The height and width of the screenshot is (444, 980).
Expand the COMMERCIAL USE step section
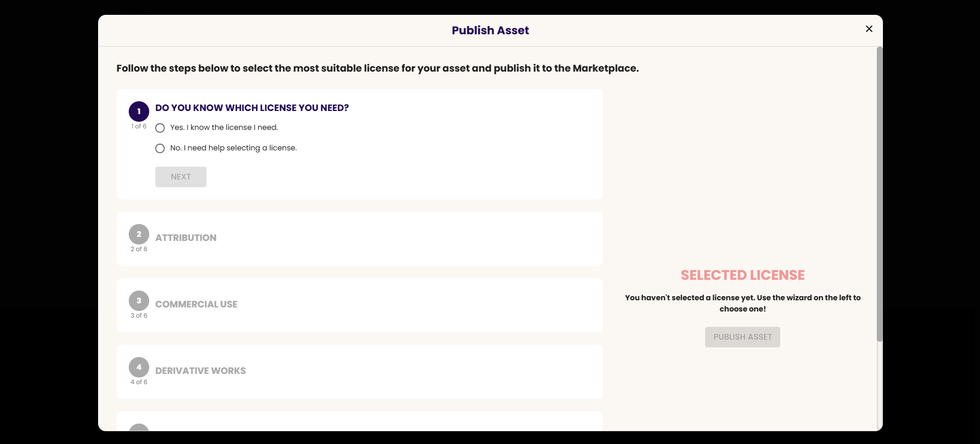click(x=196, y=304)
